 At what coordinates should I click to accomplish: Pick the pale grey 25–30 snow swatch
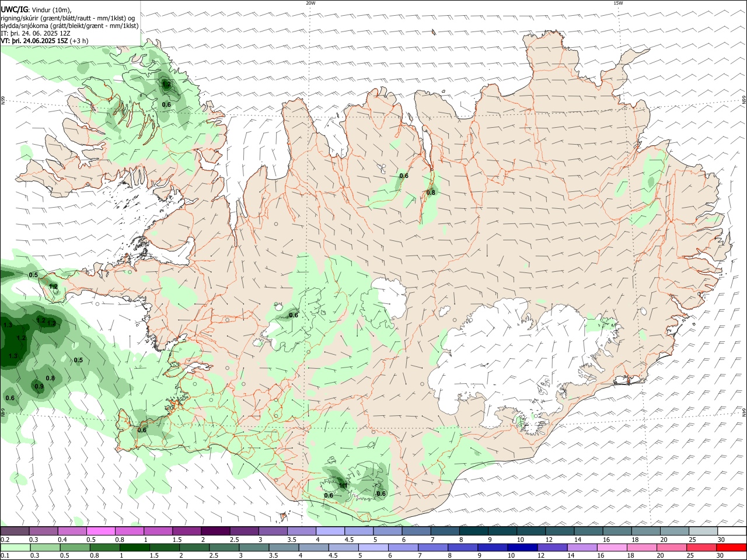pyautogui.click(x=703, y=531)
